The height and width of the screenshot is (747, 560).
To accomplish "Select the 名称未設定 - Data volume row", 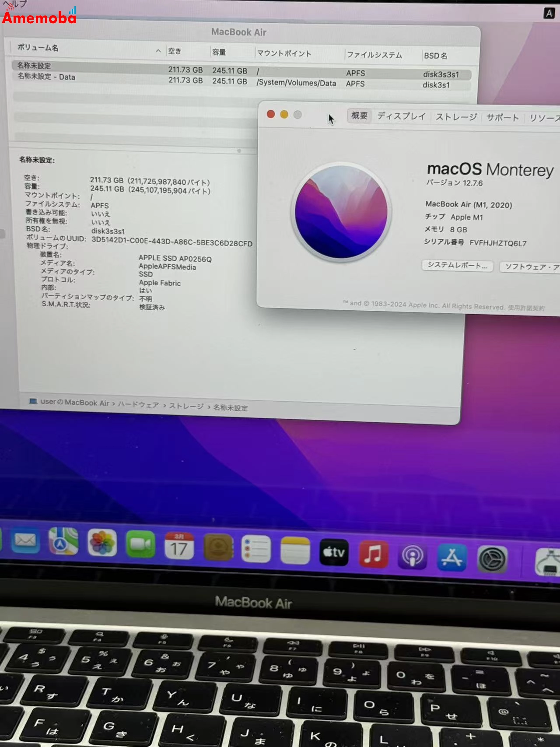I will pyautogui.click(x=241, y=81).
